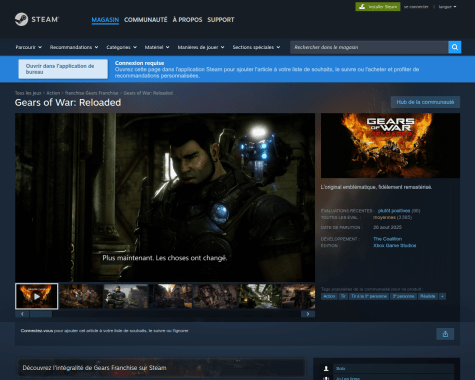Viewport: 475px width, 380px height.
Task: Select the Réaliste tag
Action: pyautogui.click(x=428, y=296)
